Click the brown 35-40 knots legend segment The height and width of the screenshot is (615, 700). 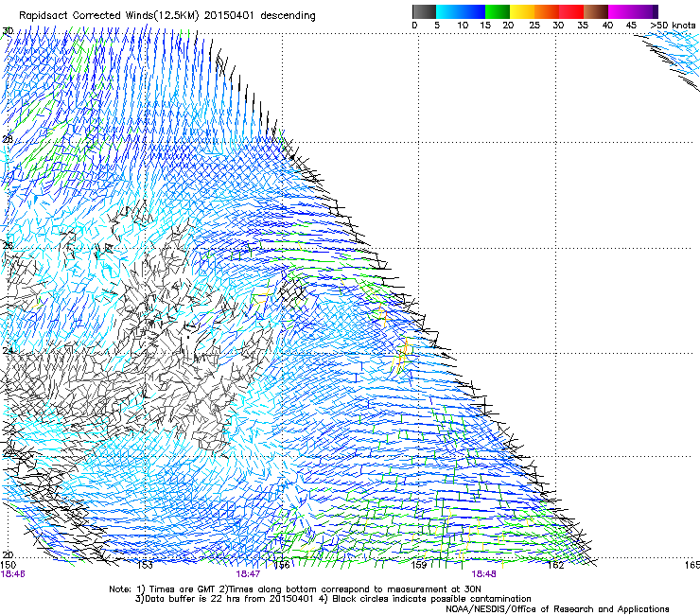point(596,11)
